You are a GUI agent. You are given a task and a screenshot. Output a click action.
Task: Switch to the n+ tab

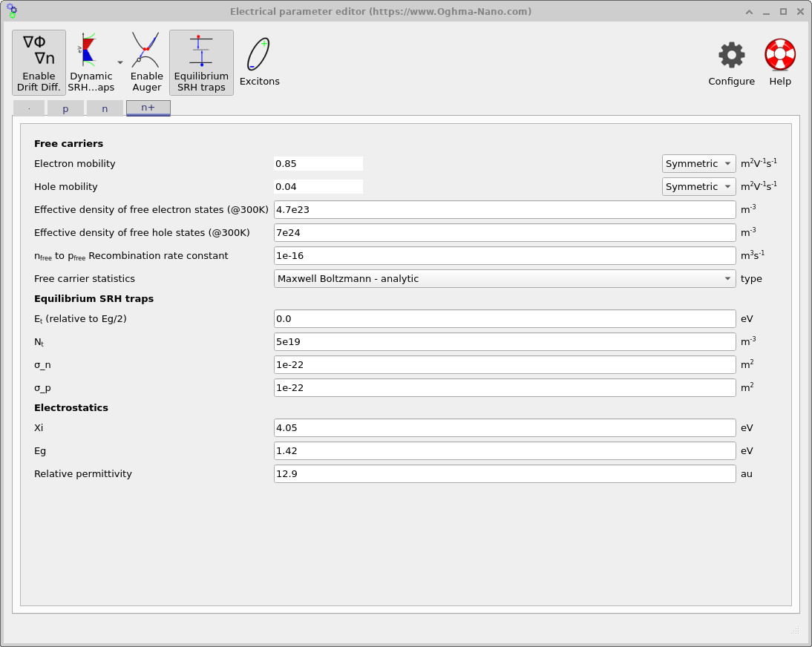148,107
